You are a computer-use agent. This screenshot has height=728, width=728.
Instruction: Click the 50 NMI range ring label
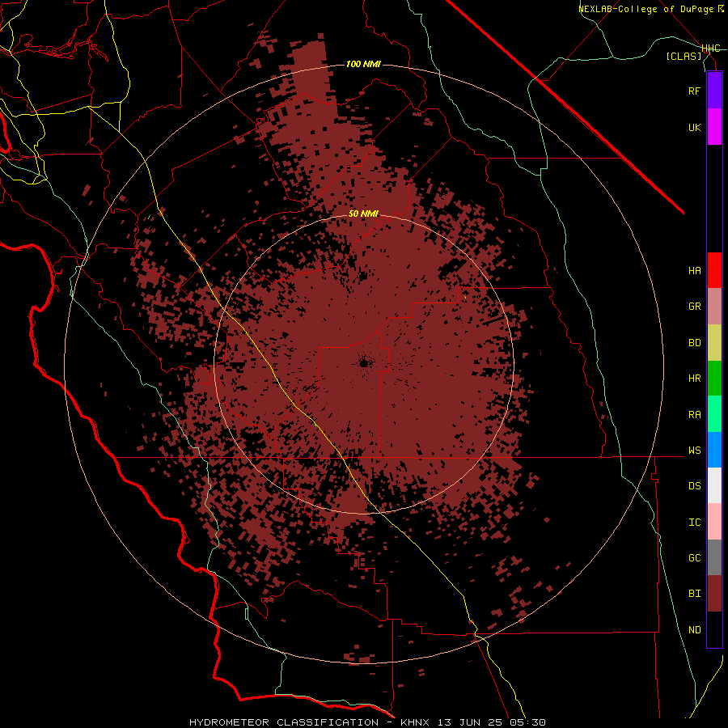pos(363,214)
